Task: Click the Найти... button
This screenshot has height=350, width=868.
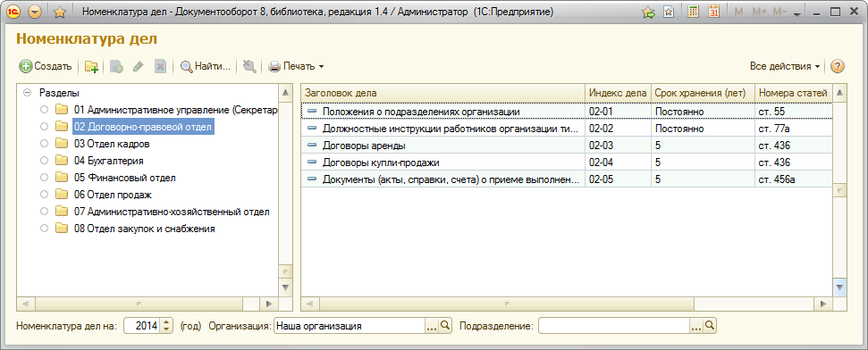Action: [206, 67]
